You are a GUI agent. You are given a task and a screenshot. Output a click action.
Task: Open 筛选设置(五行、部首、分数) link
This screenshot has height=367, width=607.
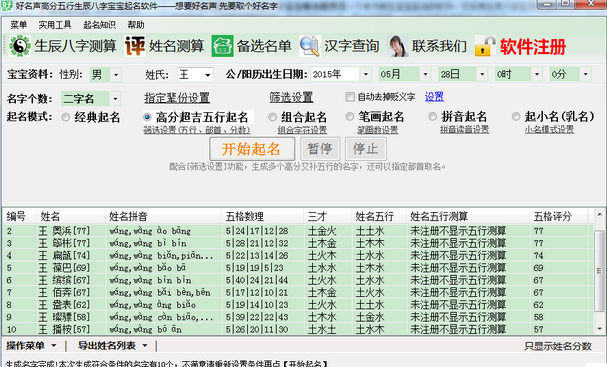[197, 130]
